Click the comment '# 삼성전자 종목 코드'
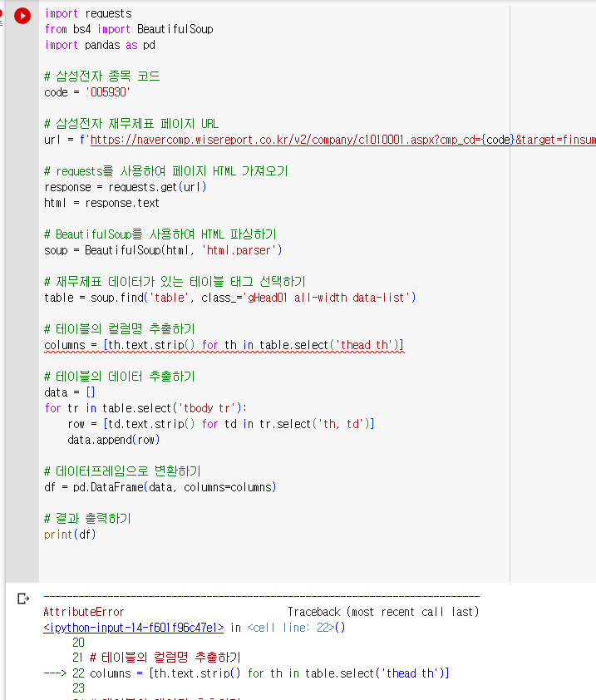596x700 pixels. (x=101, y=76)
